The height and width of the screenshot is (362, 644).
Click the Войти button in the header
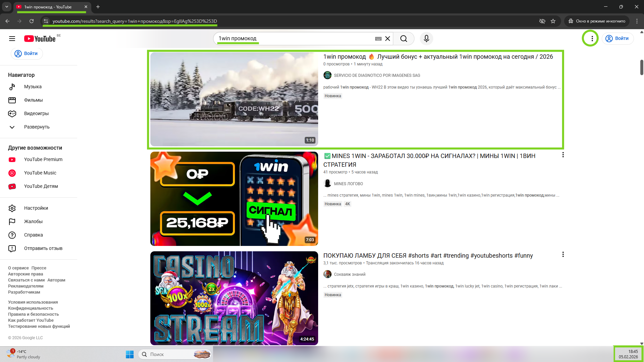[x=617, y=39]
